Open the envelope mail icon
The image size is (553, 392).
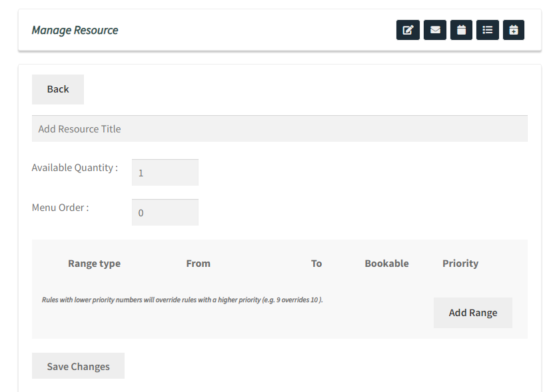(x=435, y=30)
